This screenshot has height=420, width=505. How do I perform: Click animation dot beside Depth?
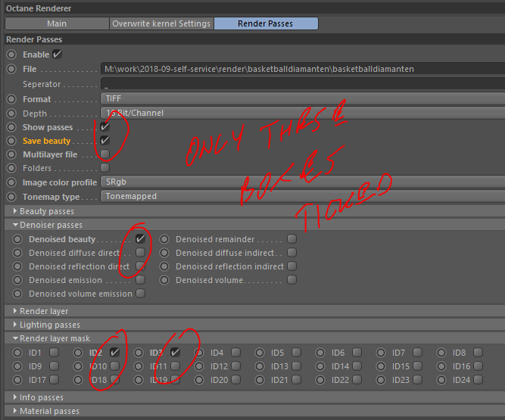tap(11, 114)
